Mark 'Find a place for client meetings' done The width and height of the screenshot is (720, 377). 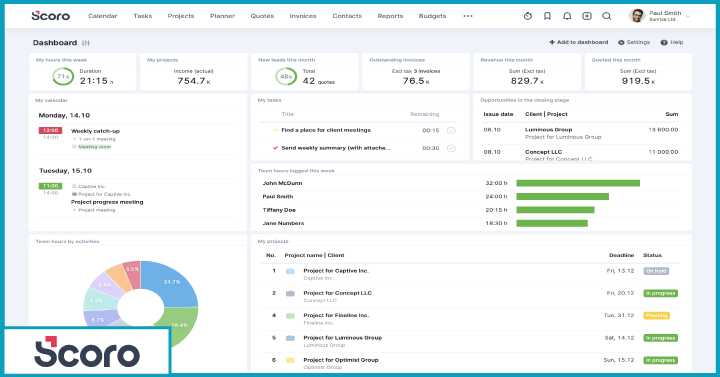click(x=451, y=130)
